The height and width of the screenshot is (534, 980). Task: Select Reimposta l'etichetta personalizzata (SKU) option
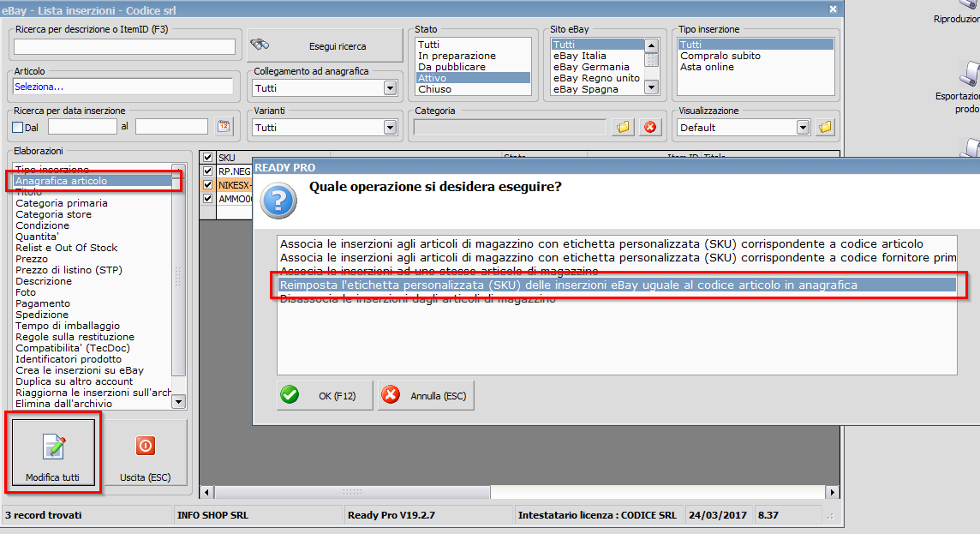[x=617, y=285]
